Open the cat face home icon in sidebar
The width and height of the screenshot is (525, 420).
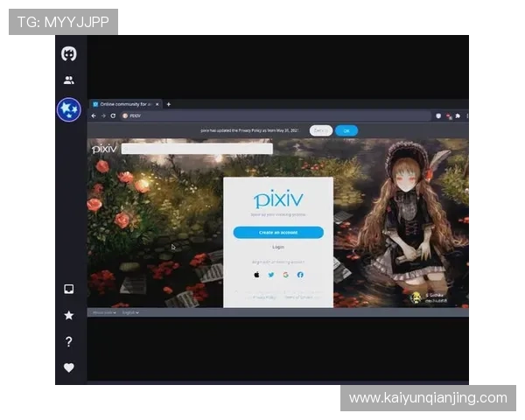(x=69, y=54)
